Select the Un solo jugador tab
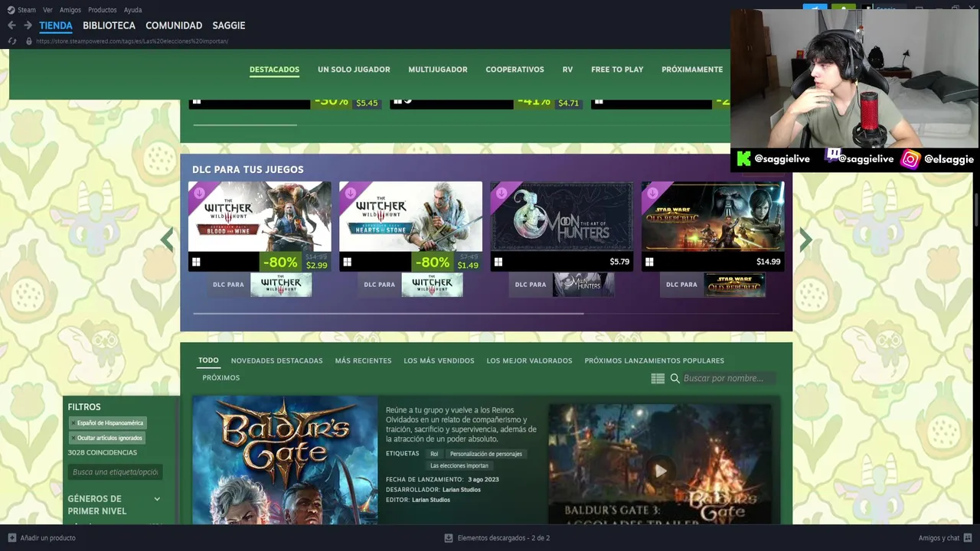The width and height of the screenshot is (980, 551). tap(354, 70)
